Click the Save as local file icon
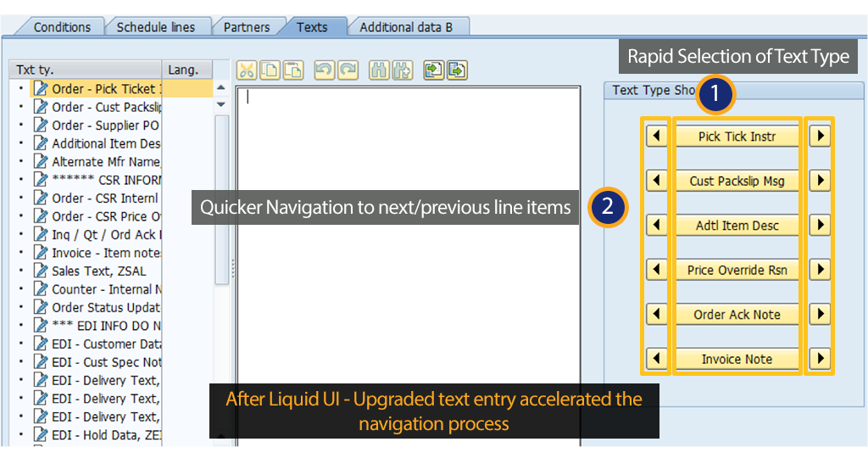Viewport: 868px width, 453px height. [x=457, y=70]
